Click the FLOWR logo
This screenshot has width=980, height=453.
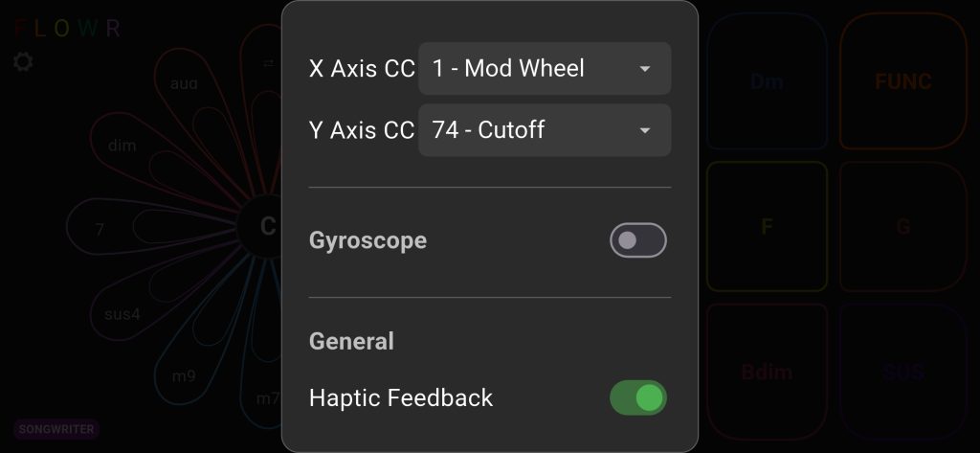coord(67,29)
